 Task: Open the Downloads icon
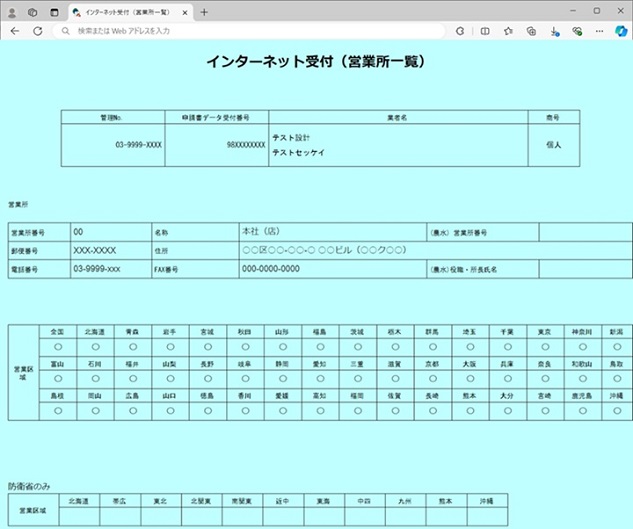(x=555, y=31)
